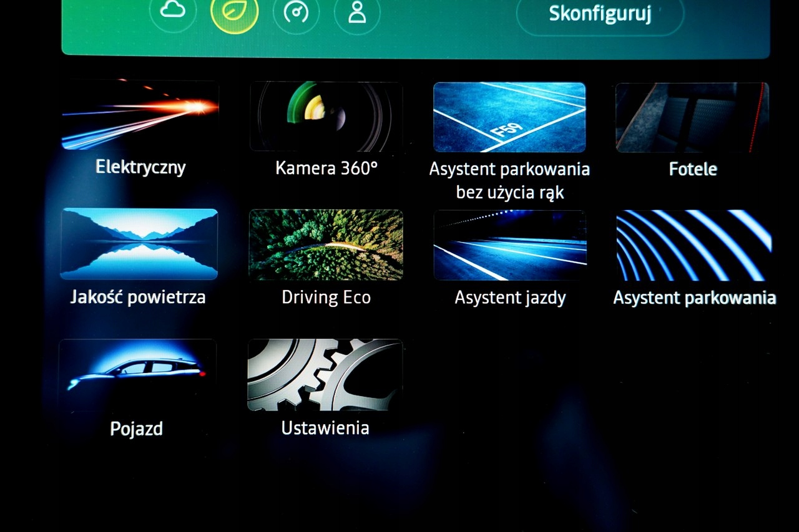This screenshot has height=532, width=799.
Task: Activate Sport mode speedometer icon
Action: tap(296, 13)
